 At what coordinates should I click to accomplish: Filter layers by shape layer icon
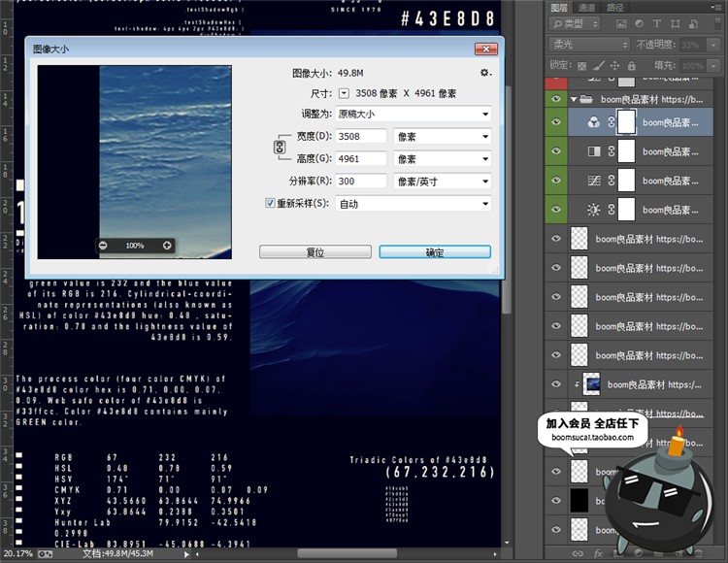point(675,23)
